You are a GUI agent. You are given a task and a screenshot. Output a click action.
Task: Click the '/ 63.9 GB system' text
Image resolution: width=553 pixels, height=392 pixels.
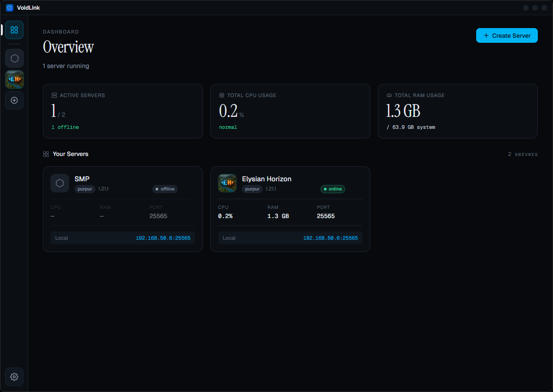tap(411, 127)
